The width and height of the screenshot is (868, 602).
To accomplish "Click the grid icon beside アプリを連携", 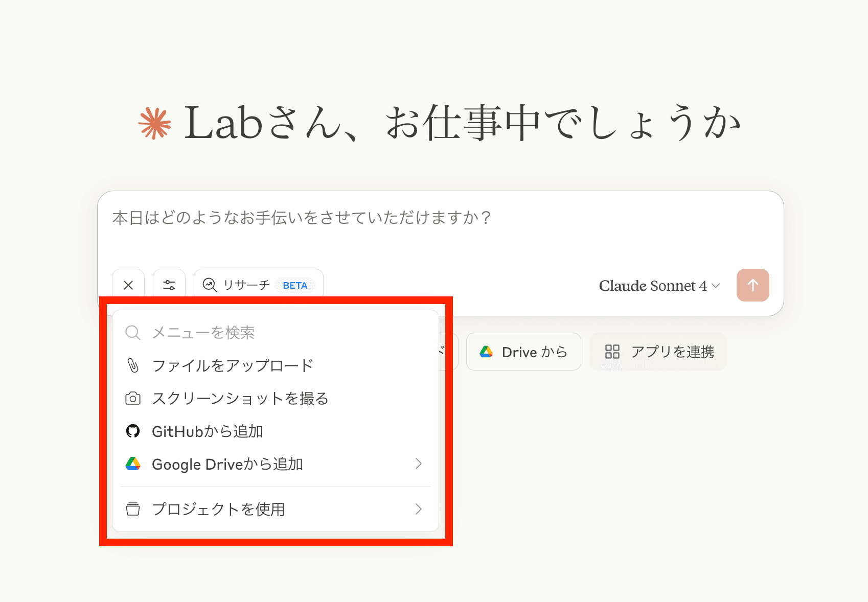I will pos(612,352).
